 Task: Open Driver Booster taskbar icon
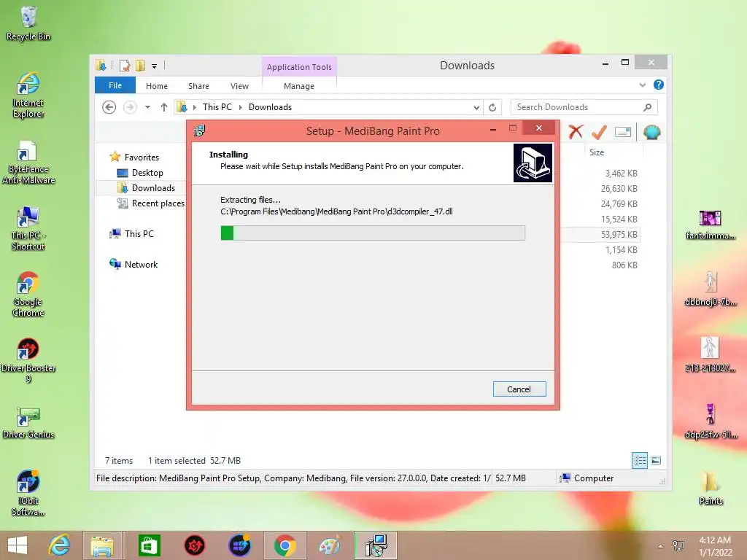pyautogui.click(x=194, y=545)
